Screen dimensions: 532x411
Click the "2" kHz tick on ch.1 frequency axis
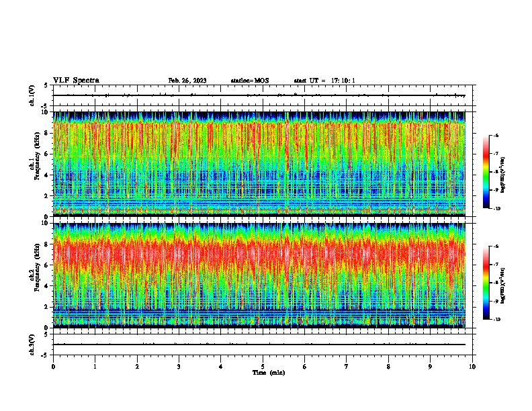(x=47, y=196)
